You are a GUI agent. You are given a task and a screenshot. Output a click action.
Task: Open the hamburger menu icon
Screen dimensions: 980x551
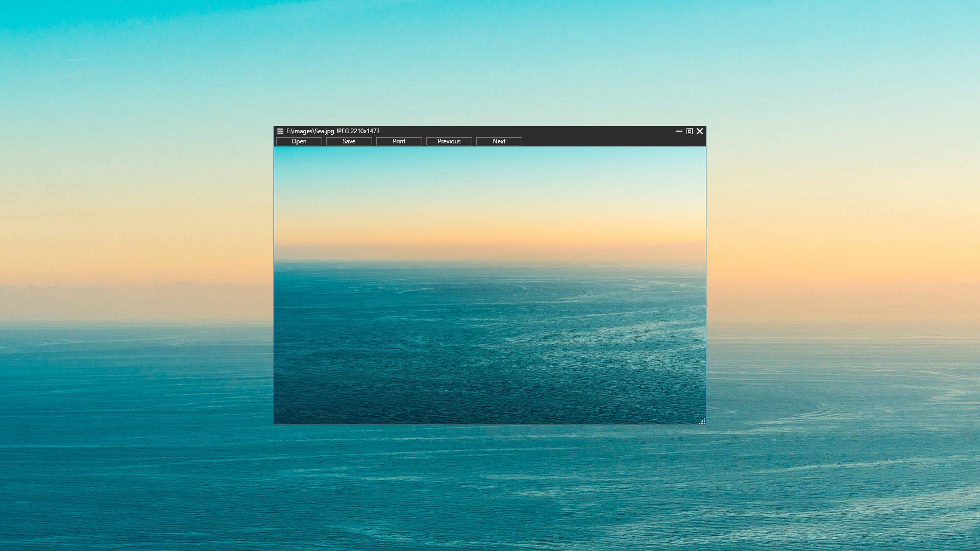point(280,131)
